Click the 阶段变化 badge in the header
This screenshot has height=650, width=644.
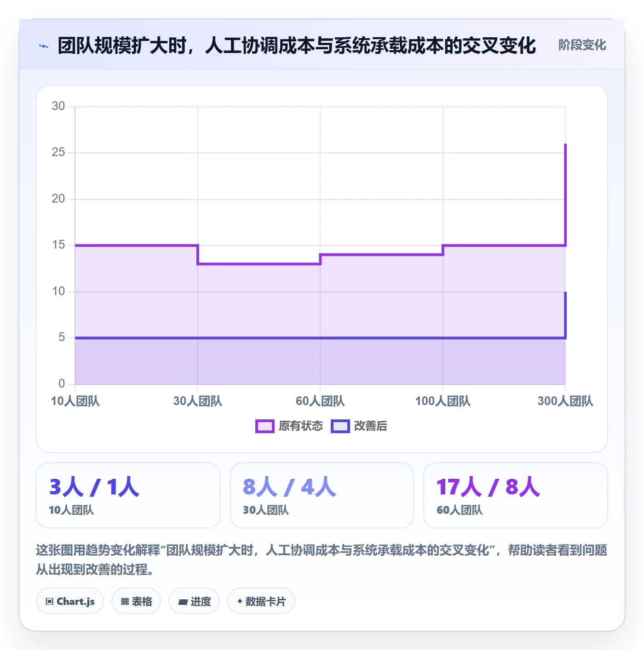click(x=582, y=45)
